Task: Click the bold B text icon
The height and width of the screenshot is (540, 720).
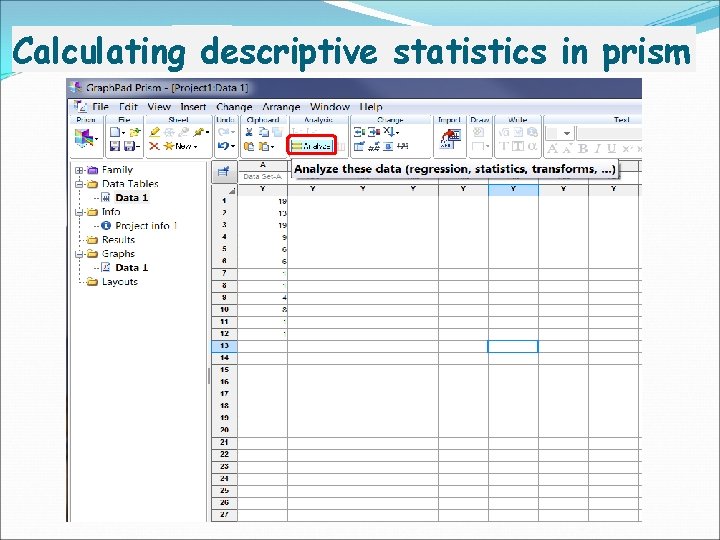Action: [583, 148]
